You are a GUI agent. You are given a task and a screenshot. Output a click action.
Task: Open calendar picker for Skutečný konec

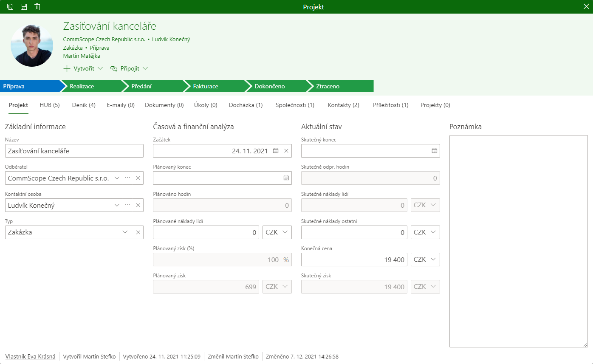(x=435, y=151)
